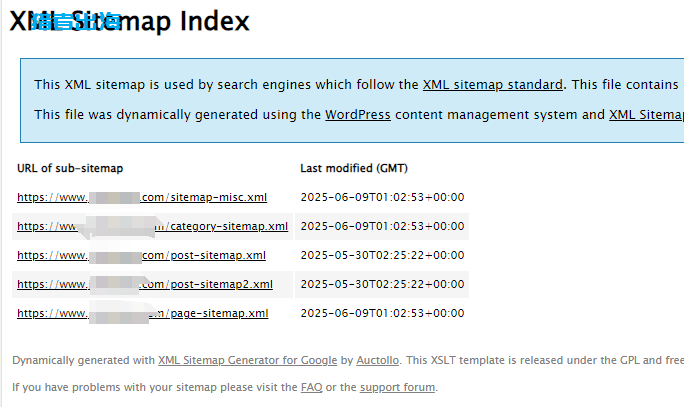Follow the WordPress link

(358, 114)
